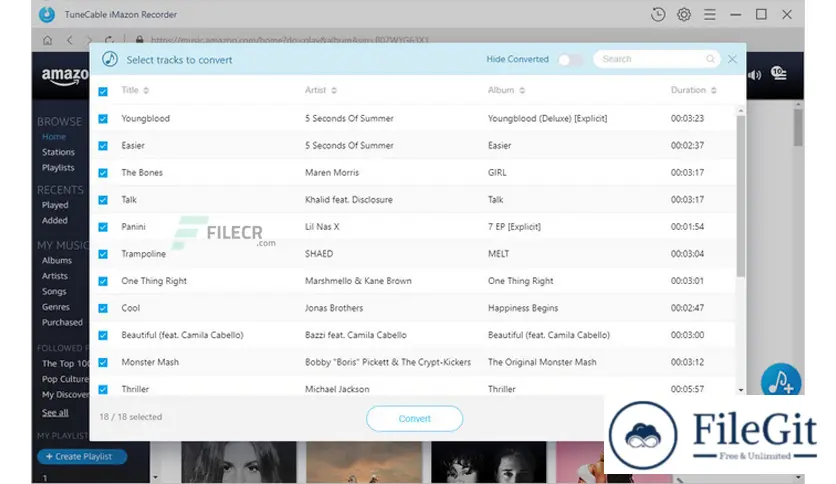Uncheck the Trampoline track checkbox
Viewport: 836px width, 484px height.
pos(103,254)
